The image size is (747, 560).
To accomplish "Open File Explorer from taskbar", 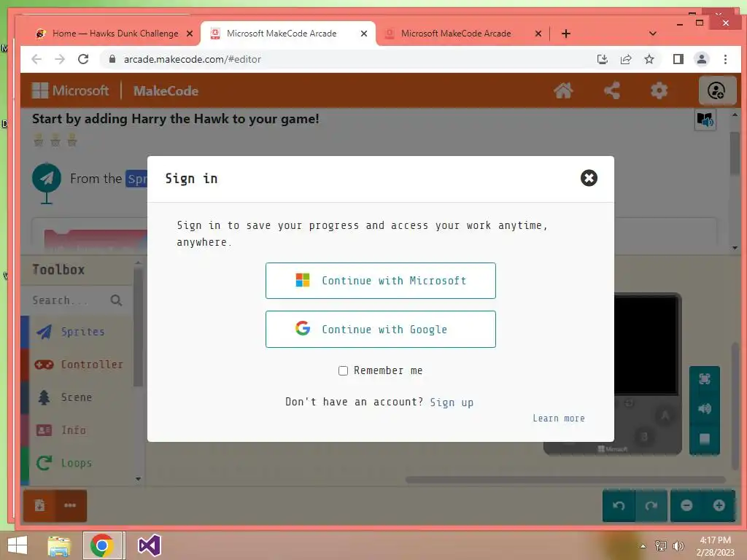I will tap(59, 545).
